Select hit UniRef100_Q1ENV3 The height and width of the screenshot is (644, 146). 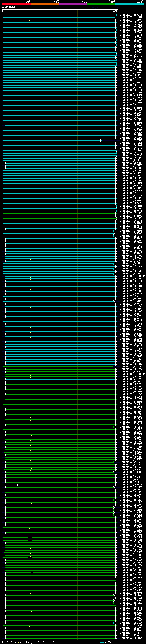[131, 379]
